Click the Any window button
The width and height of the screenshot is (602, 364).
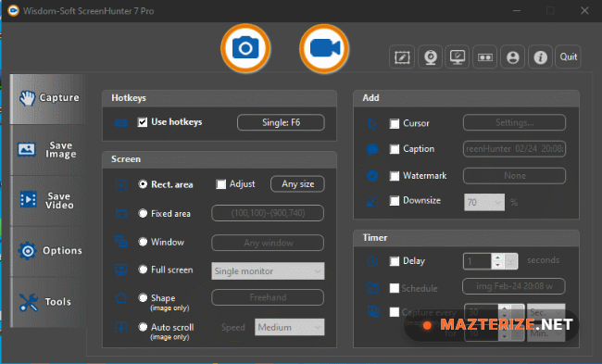(268, 243)
